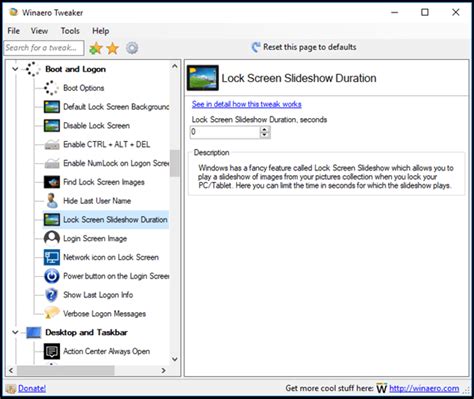
Task: Select the Boot Options tree item
Action: [84, 88]
